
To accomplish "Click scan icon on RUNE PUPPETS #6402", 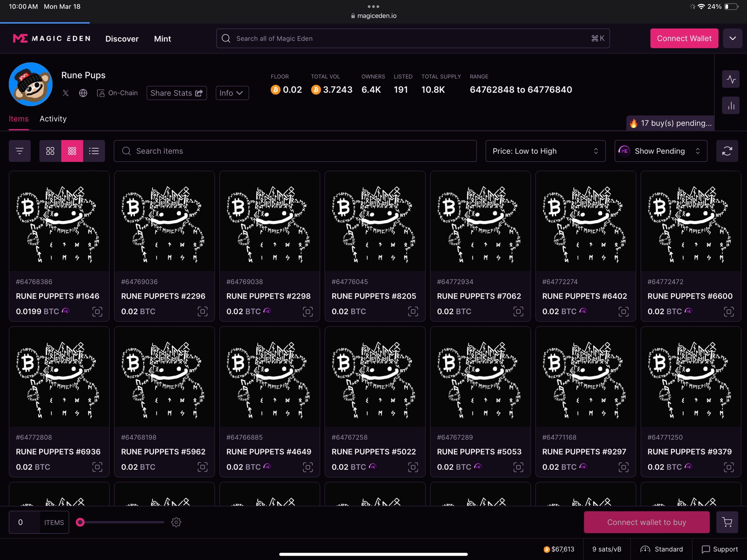I will 623,312.
